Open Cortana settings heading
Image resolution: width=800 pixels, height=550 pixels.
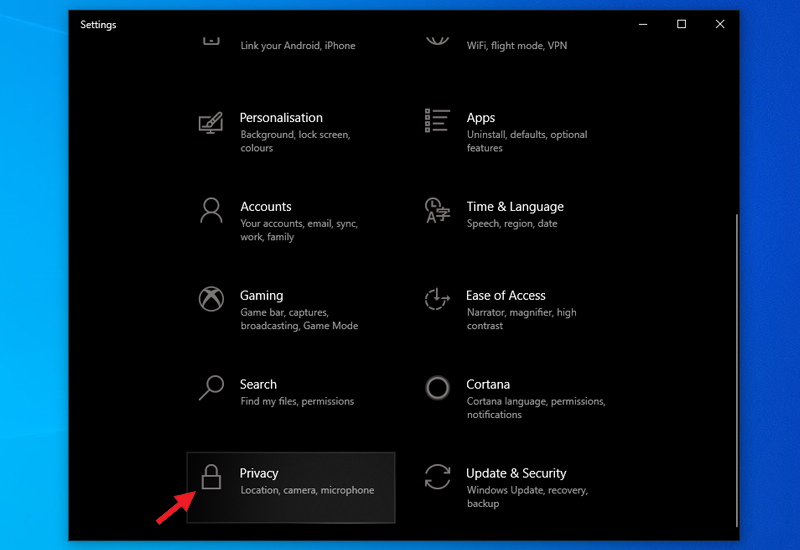(488, 384)
